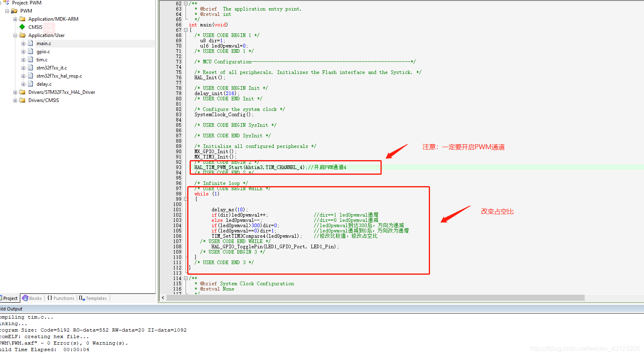This screenshot has width=644, height=356.
Task: Click the Books tab icon
Action: (x=25, y=298)
